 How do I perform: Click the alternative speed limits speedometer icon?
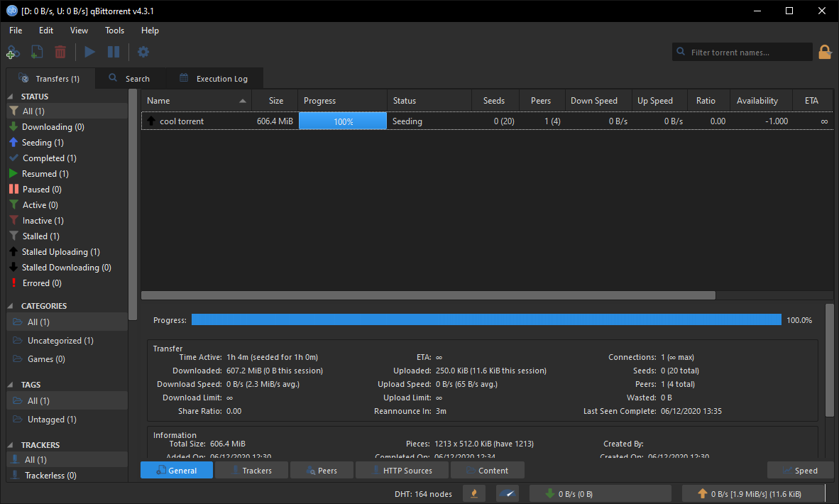point(508,494)
